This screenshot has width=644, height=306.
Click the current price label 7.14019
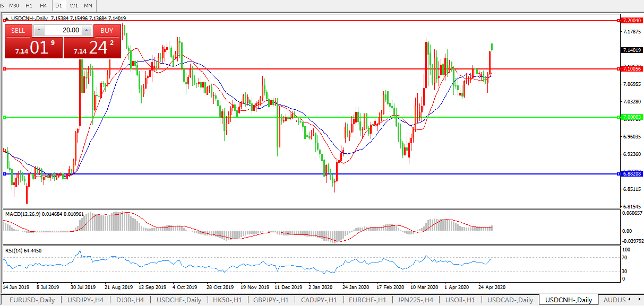[631, 50]
